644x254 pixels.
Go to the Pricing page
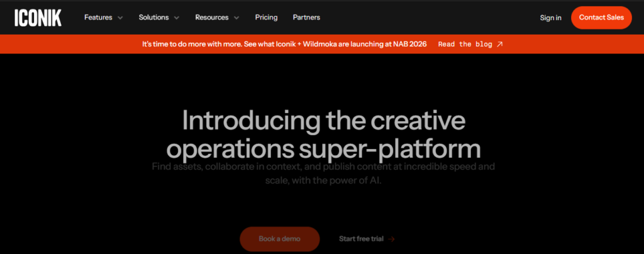tap(266, 18)
